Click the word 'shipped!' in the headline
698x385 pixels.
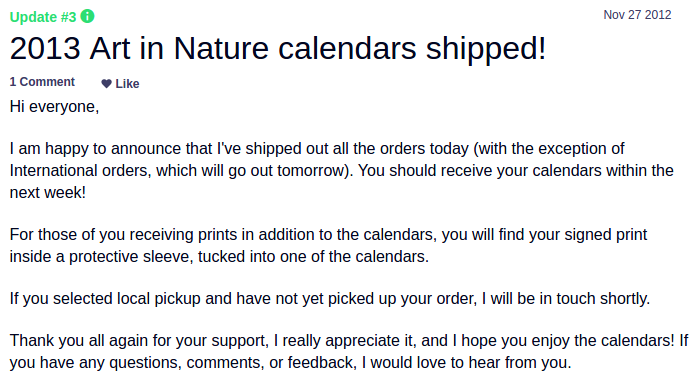(486, 48)
